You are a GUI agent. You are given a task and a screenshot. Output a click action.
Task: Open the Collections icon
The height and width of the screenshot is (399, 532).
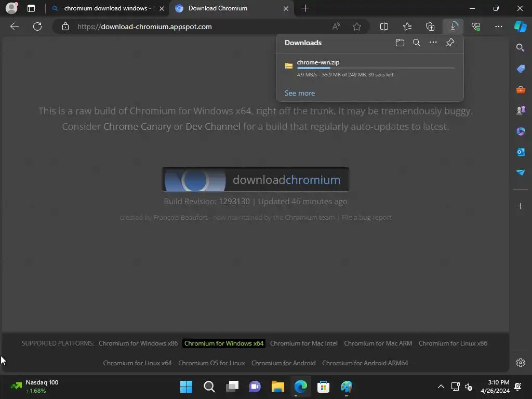tap(430, 26)
